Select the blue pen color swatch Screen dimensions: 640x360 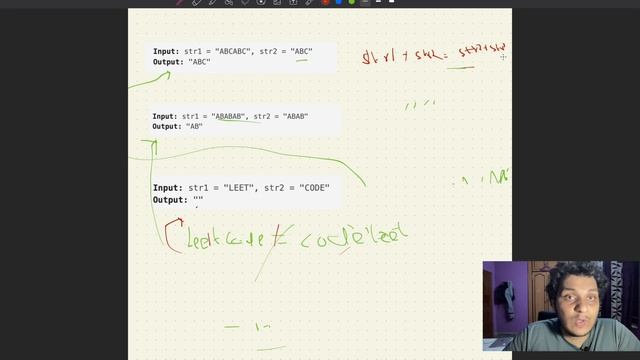click(339, 2)
